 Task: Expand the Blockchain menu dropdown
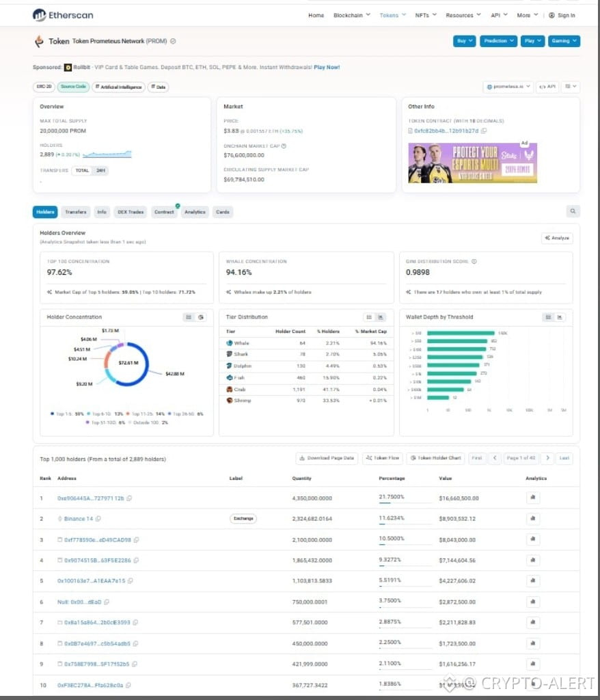click(x=352, y=15)
